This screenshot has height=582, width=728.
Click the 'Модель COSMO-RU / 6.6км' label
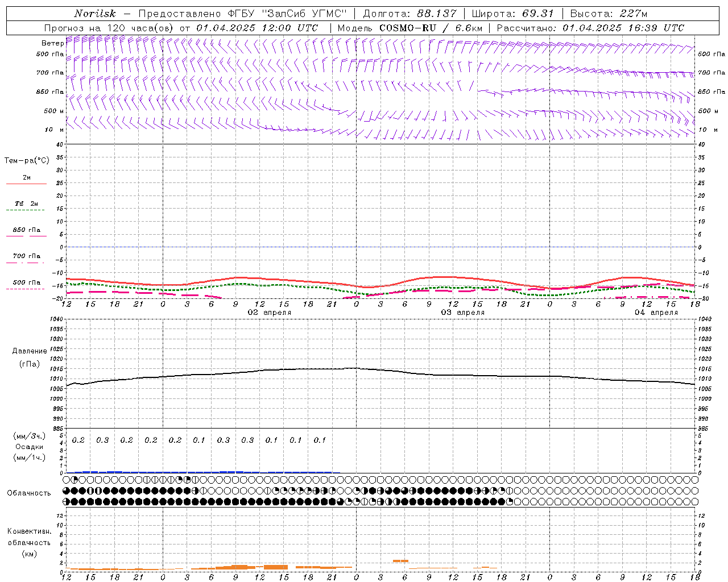(x=410, y=28)
